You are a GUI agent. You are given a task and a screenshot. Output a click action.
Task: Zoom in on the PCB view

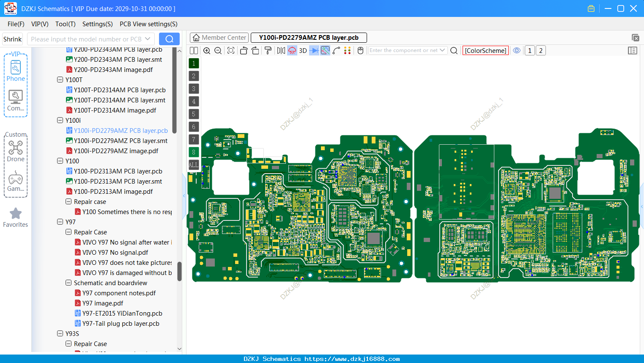(x=207, y=51)
